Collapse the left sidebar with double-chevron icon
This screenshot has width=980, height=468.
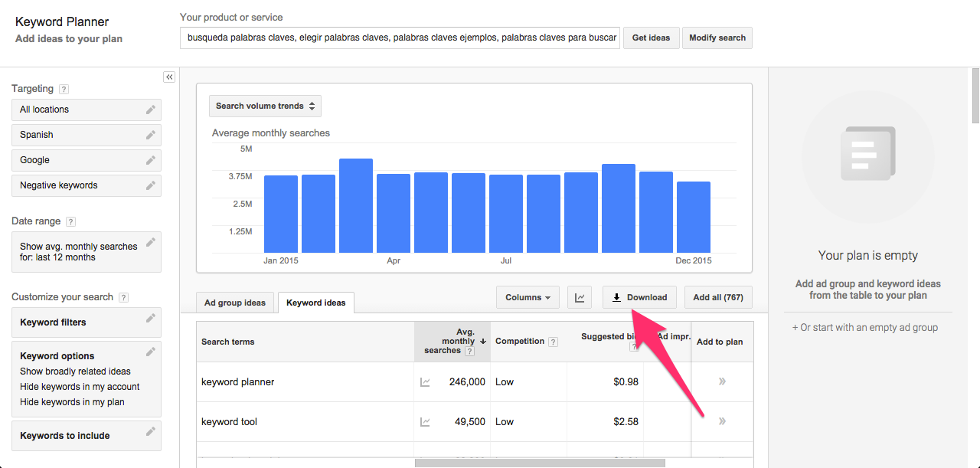[169, 77]
